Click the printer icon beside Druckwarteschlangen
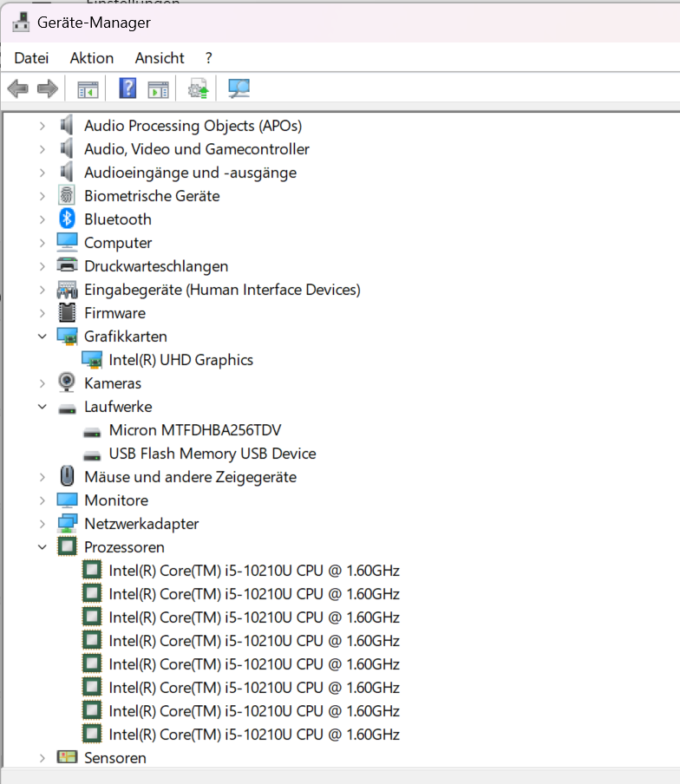The height and width of the screenshot is (784, 680). [67, 265]
